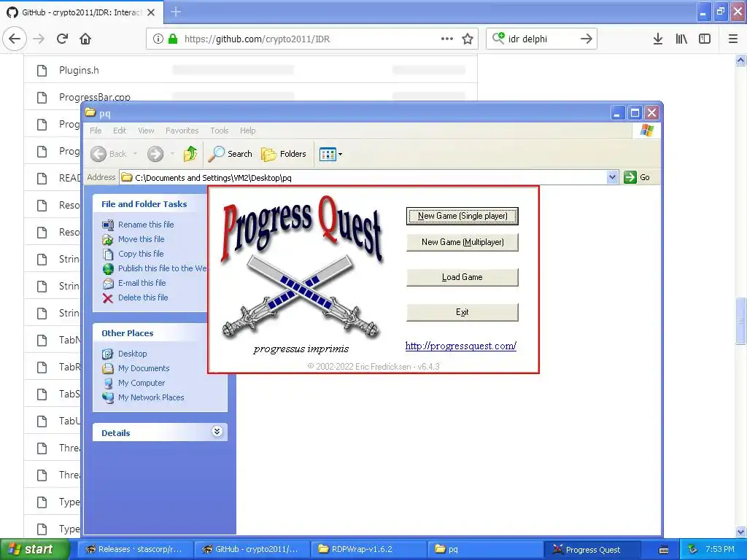Show site information icon in URL bar
This screenshot has height=560, width=747.
point(158,39)
